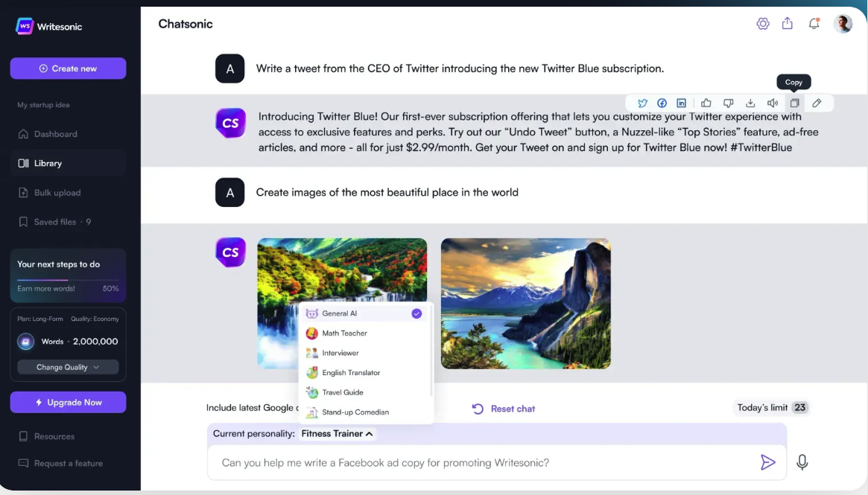Open Chatsonic settings gear icon
Image resolution: width=868 pixels, height=495 pixels.
point(763,24)
